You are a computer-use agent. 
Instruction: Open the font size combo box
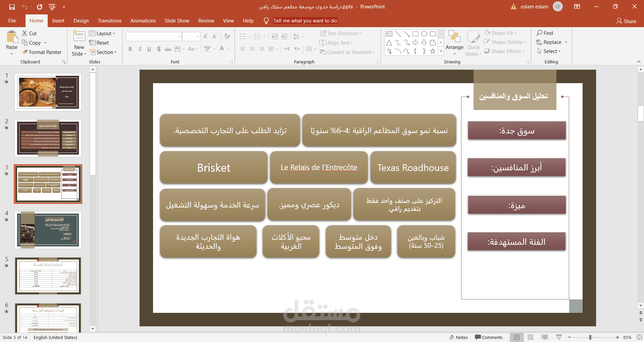click(191, 36)
